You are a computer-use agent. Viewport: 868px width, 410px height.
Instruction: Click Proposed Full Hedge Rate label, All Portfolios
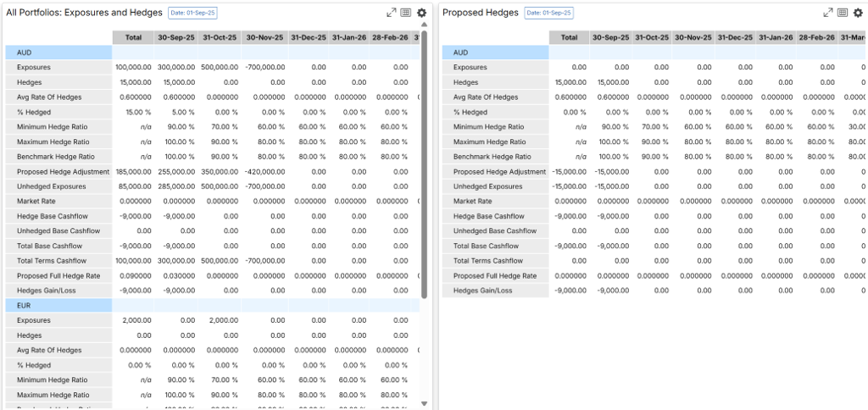[58, 275]
